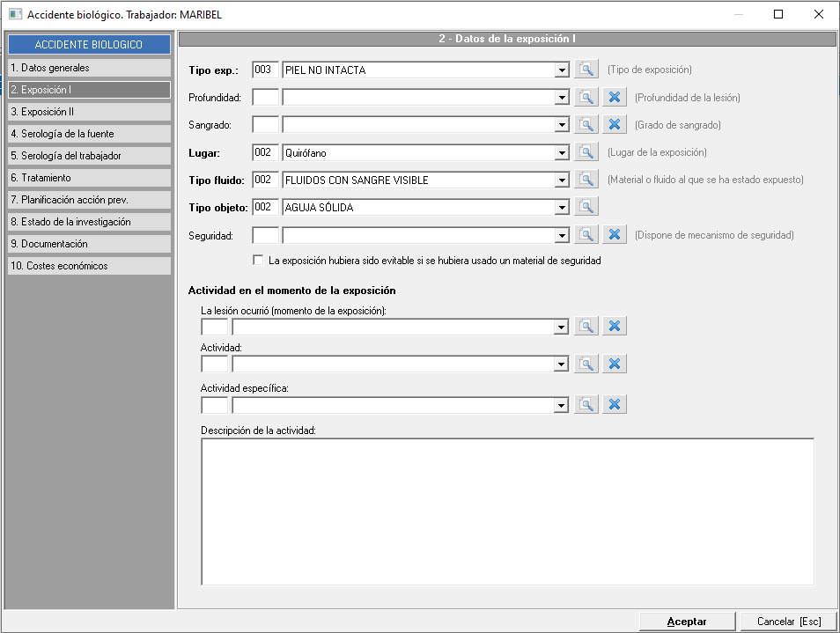Expand the Tipo exp. dropdown list
840x633 pixels.
pos(562,70)
